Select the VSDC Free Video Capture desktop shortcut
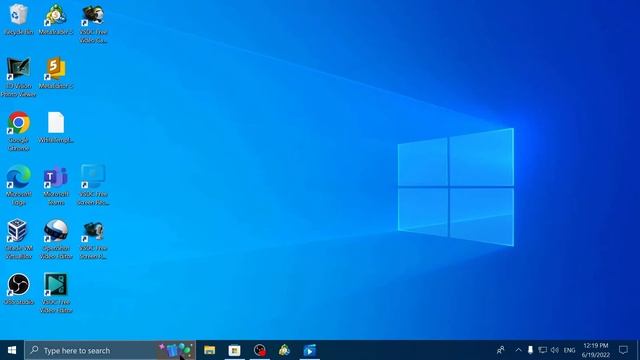 click(x=93, y=24)
